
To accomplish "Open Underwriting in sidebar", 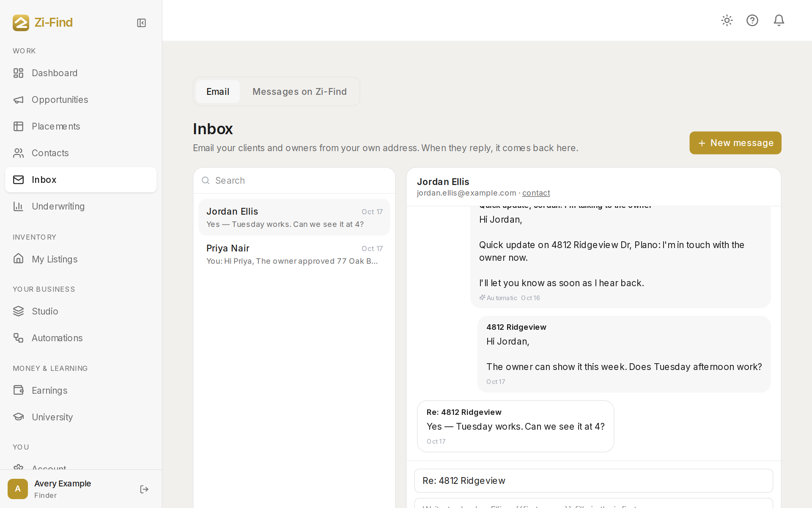I will [x=81, y=206].
